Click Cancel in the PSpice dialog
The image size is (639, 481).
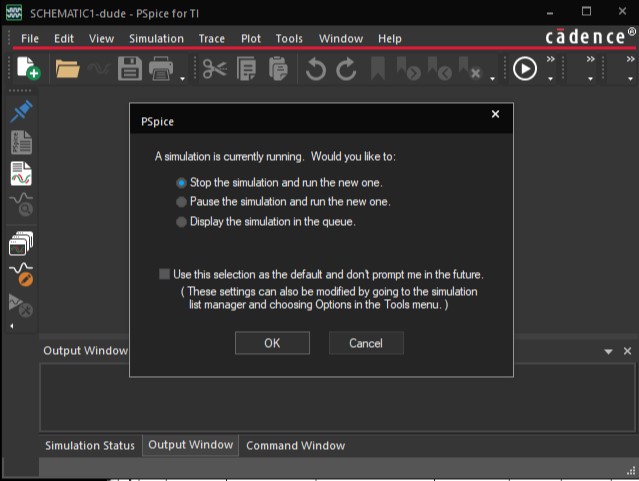366,343
